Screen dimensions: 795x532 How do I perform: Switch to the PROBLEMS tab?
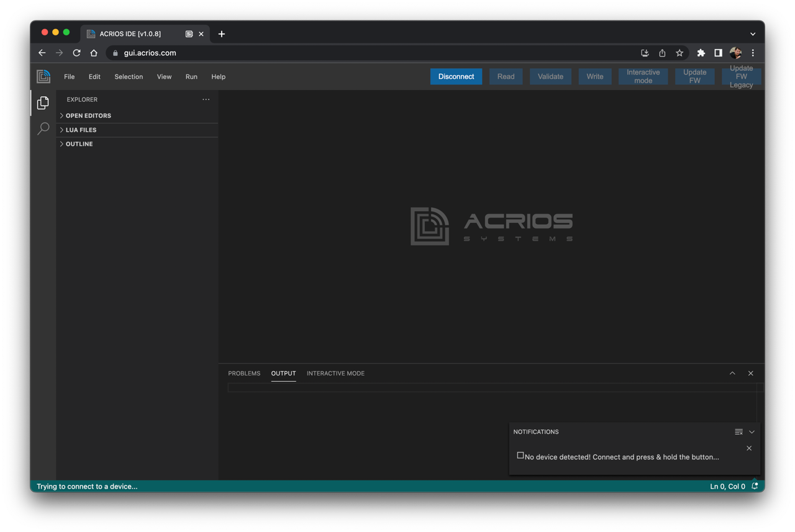[x=244, y=373]
